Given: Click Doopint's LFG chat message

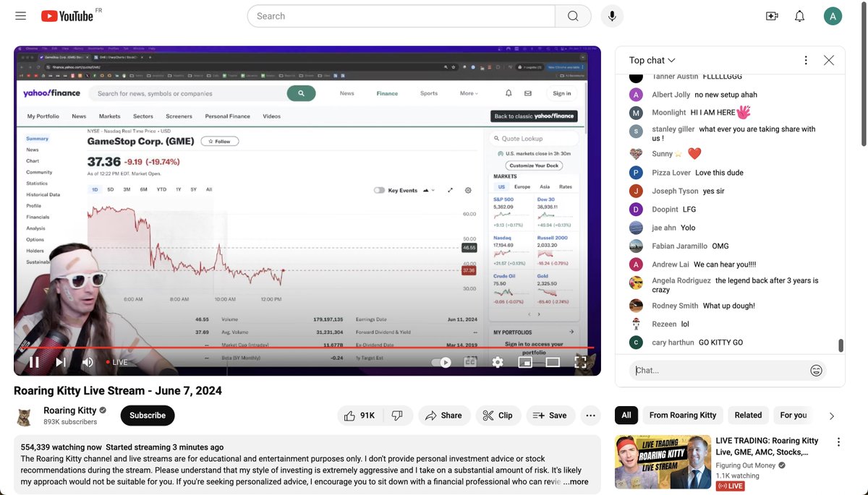Looking at the screenshot, I should [689, 210].
